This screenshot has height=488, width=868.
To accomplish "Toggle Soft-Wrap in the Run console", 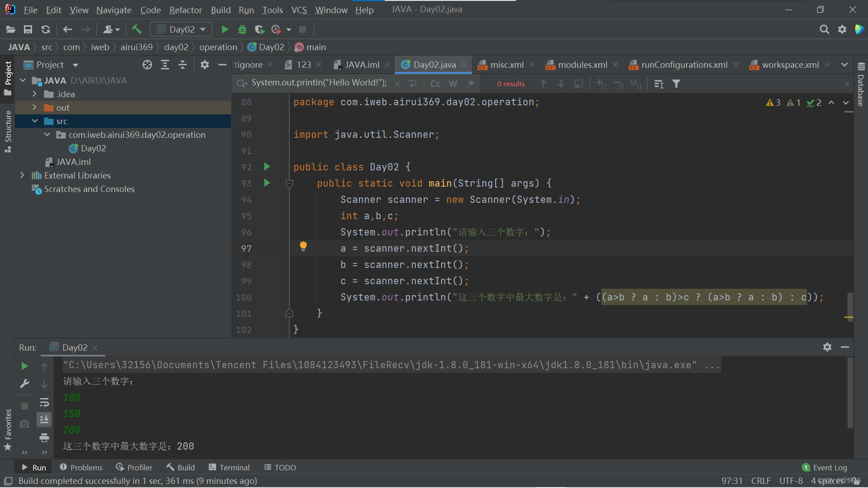I will [x=44, y=402].
